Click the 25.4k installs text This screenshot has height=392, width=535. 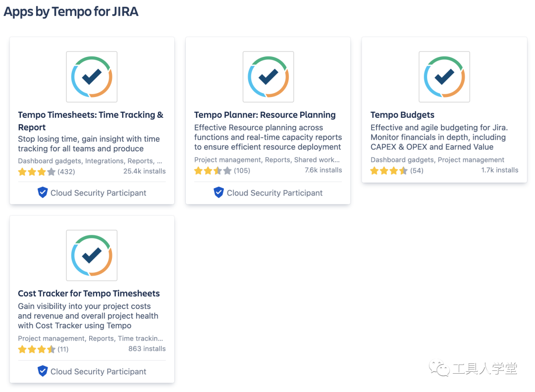point(144,171)
